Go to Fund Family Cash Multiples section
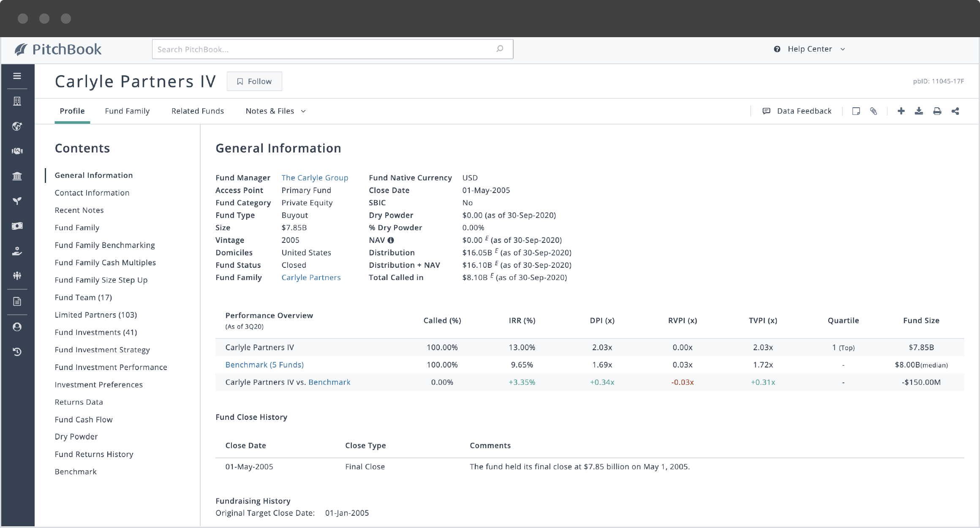This screenshot has height=528, width=980. click(105, 262)
